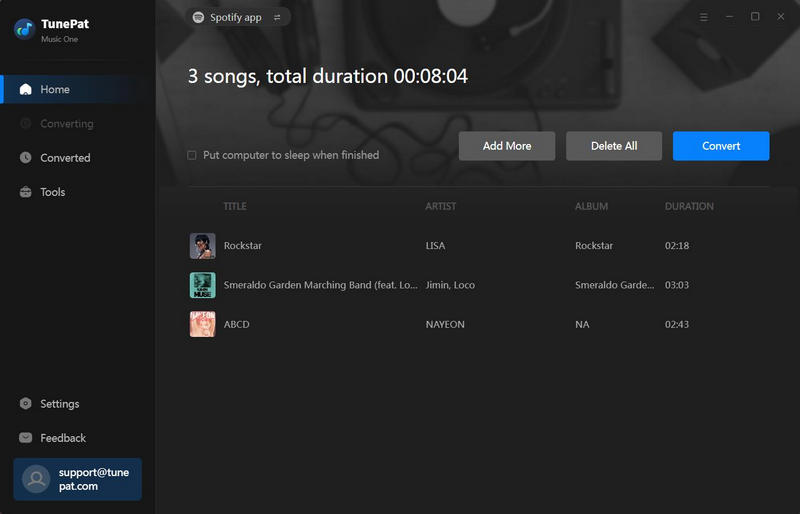This screenshot has width=800, height=514.
Task: Open the Home sidebar tab
Action: point(55,89)
